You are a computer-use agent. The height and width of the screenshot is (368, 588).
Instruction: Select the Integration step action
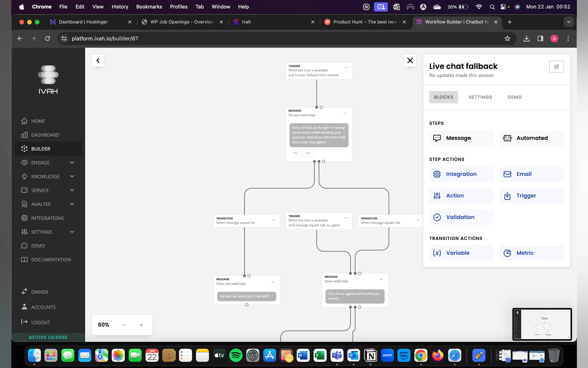(x=461, y=174)
